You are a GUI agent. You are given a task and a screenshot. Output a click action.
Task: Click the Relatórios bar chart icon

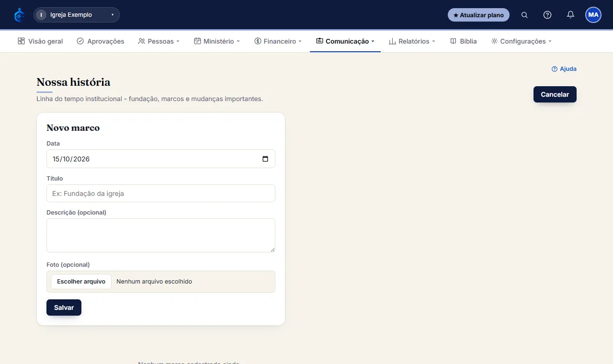point(392,41)
